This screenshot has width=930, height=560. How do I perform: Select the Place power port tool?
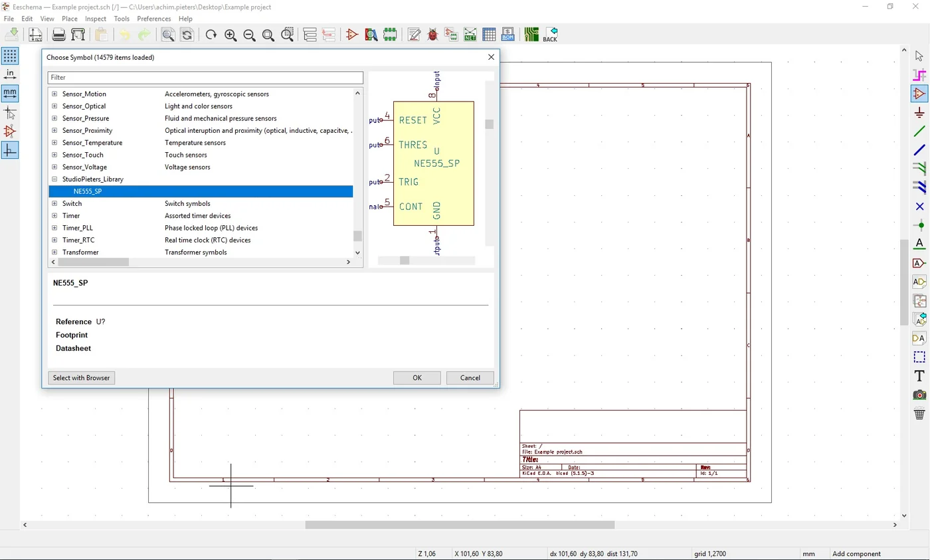919,112
